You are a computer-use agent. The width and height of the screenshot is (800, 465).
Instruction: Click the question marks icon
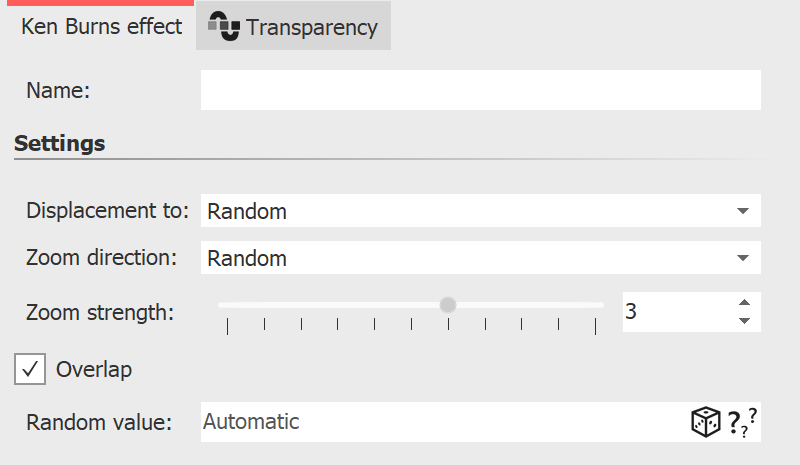pyautogui.click(x=741, y=423)
